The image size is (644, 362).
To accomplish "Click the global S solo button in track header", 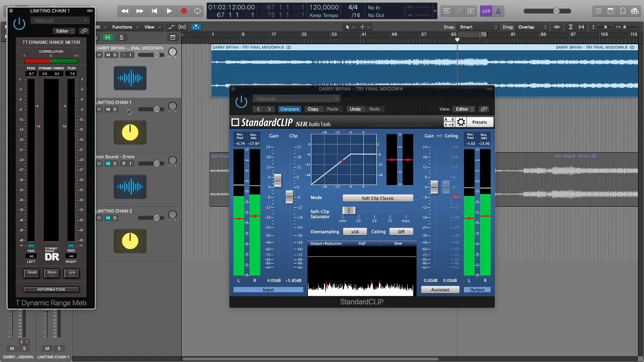I will [121, 38].
